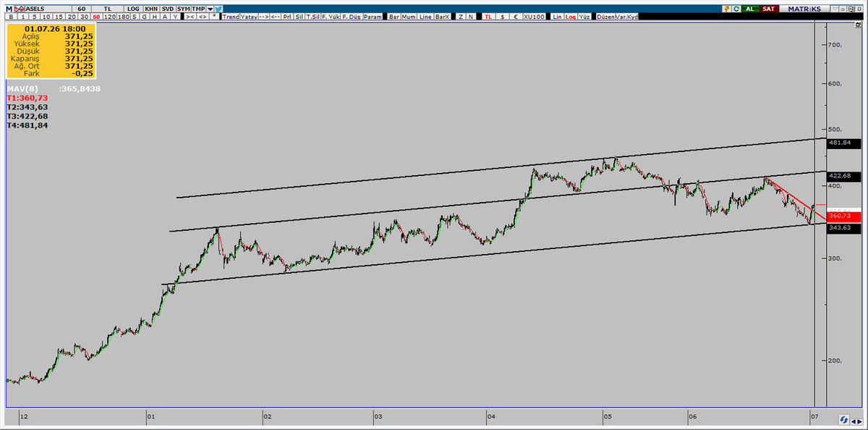Screen dimensions: 868x430
Task: Select the Yatay horizontal line tool
Action: coord(249,17)
